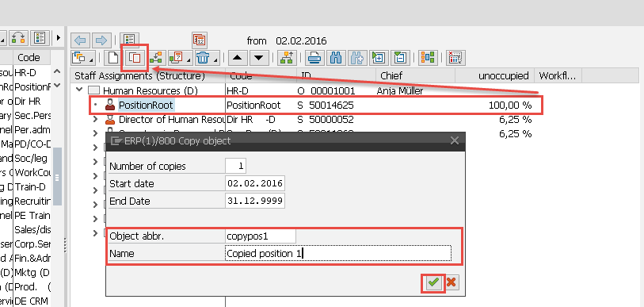Click the 'Anja Müller' chief cell
The width and height of the screenshot is (644, 307).
399,90
